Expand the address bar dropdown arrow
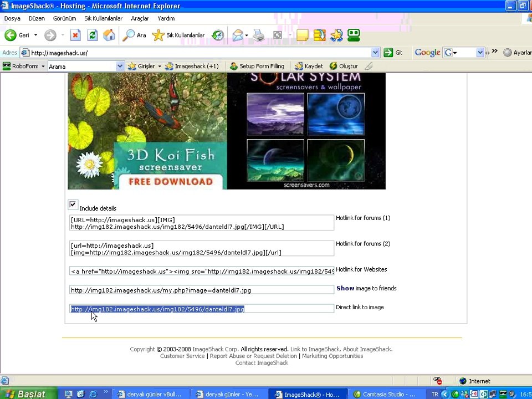Image resolution: width=532 pixels, height=399 pixels. (375, 53)
